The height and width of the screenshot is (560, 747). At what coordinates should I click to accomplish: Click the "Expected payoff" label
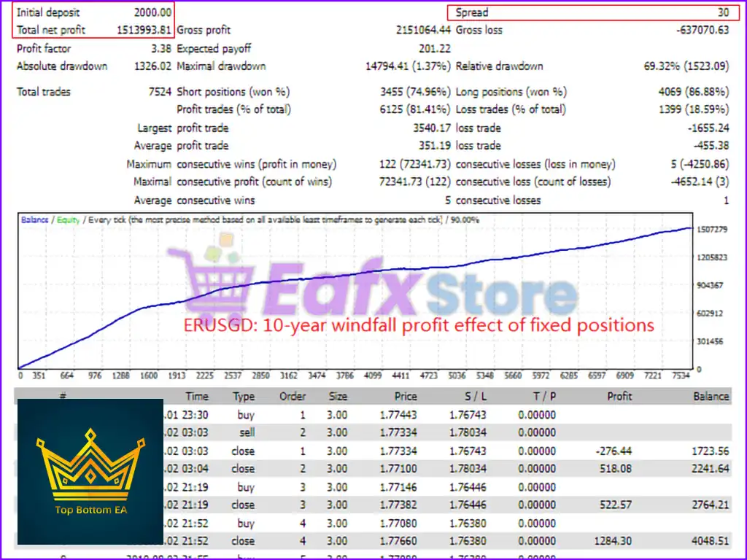pyautogui.click(x=214, y=49)
